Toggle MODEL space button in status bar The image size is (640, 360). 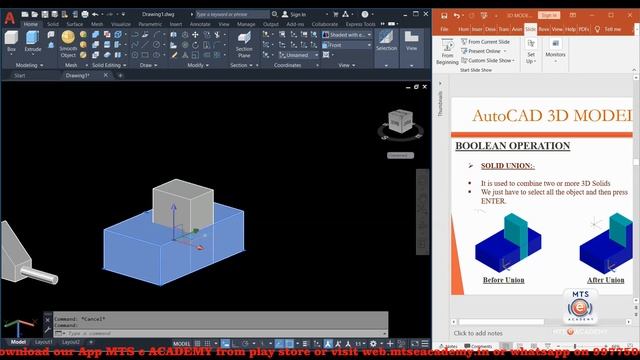click(182, 344)
